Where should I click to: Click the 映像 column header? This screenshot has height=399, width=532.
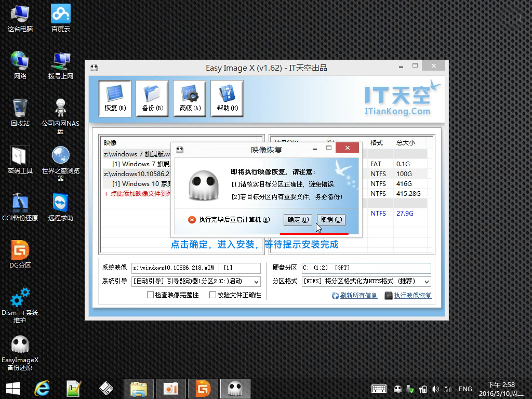click(x=110, y=143)
